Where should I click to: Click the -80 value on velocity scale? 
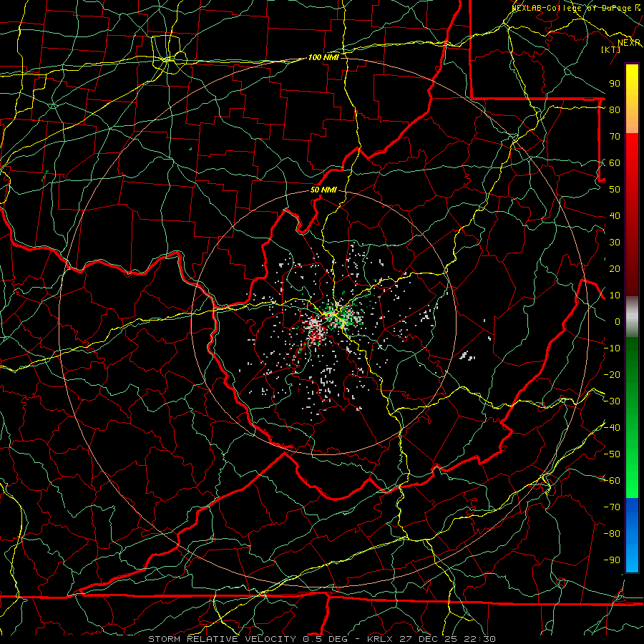point(612,534)
